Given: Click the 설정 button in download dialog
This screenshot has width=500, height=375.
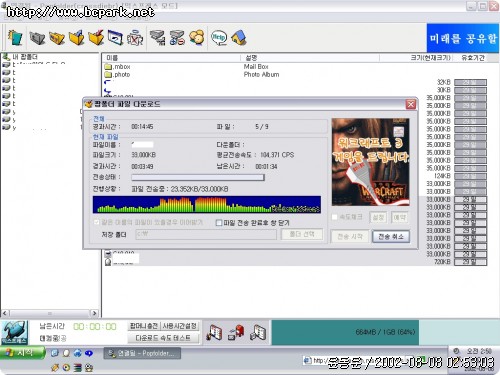Looking at the screenshot, I should tap(378, 217).
